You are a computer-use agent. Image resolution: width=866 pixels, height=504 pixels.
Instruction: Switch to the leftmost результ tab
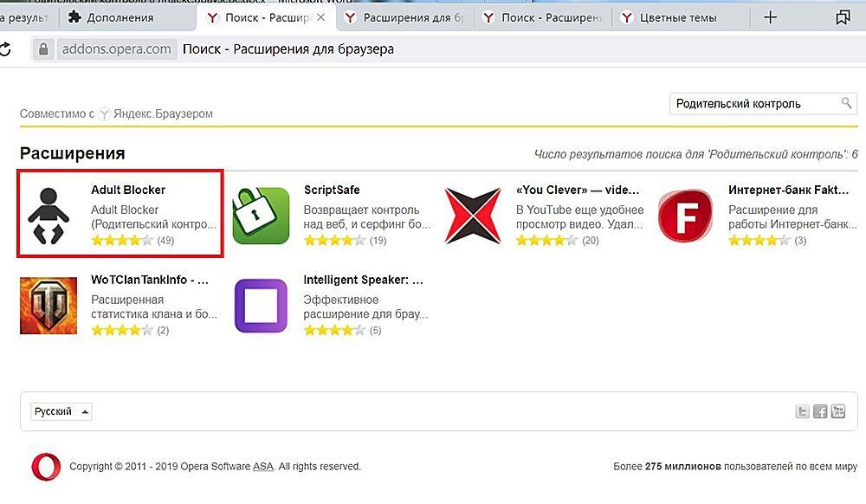[27, 17]
